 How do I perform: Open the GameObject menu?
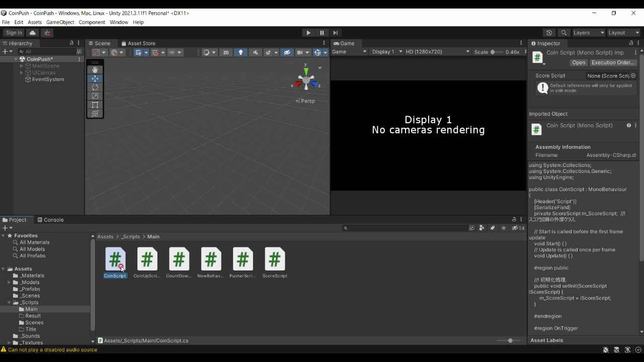point(60,22)
